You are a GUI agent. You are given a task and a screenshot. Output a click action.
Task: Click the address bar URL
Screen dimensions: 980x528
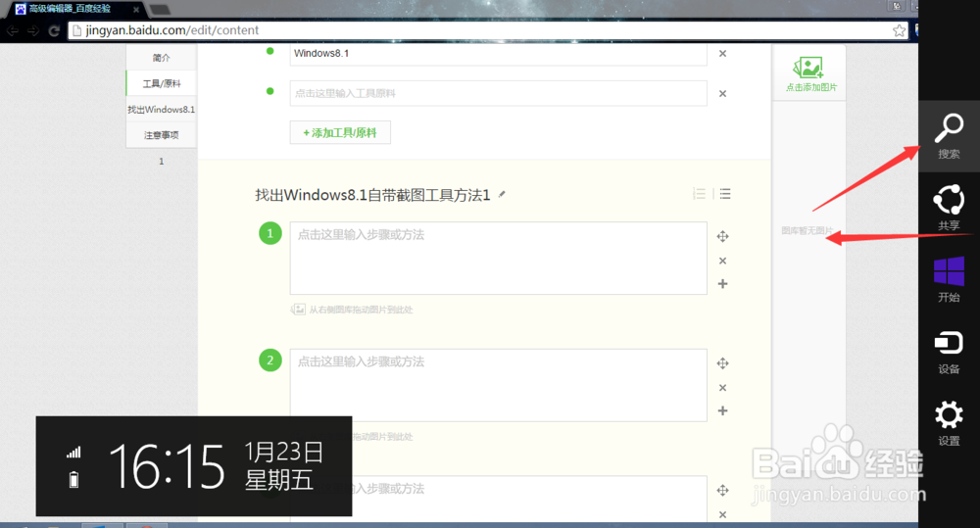(171, 30)
